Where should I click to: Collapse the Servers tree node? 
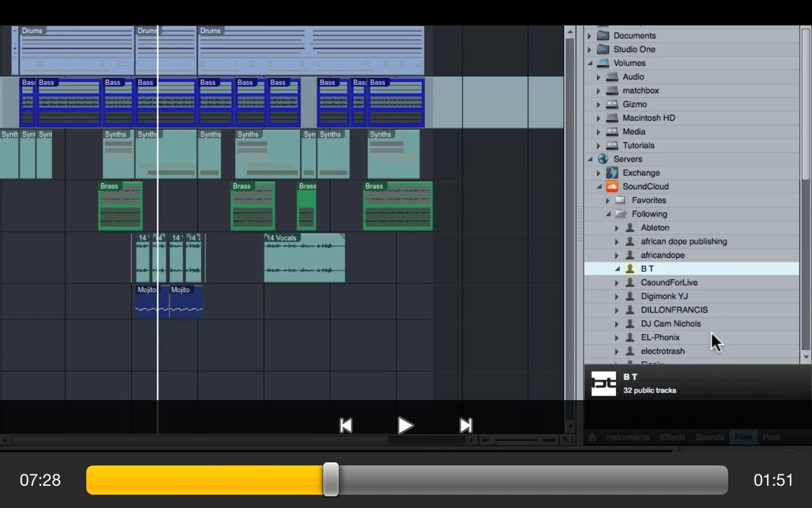(590, 159)
